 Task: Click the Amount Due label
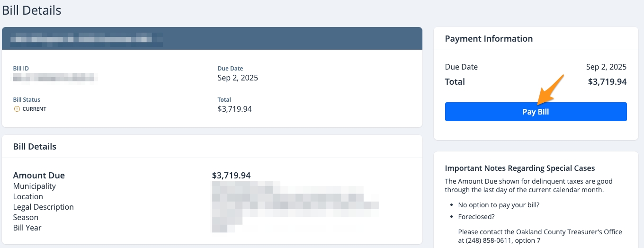pyautogui.click(x=39, y=176)
